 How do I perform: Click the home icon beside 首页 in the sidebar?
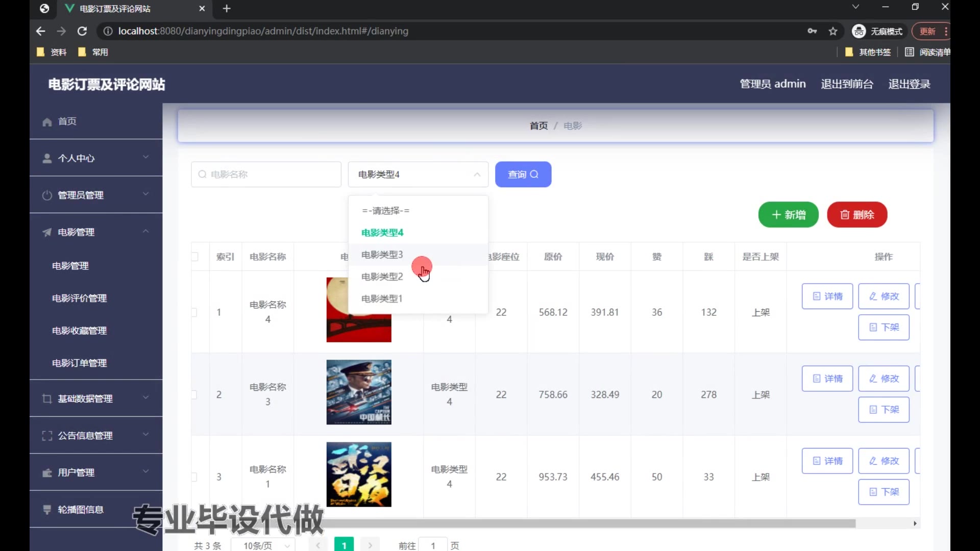[47, 122]
